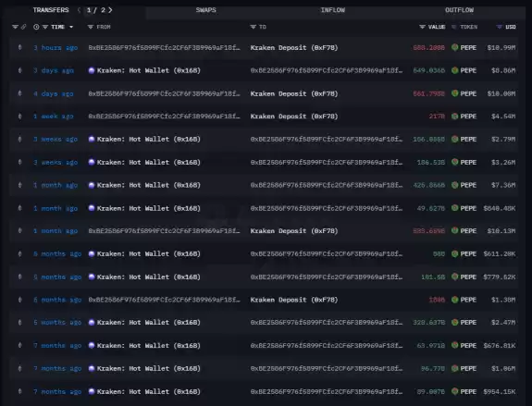This screenshot has height=406, width=532.
Task: Click Ethereum icon in the $954.15K row
Action: pyautogui.click(x=20, y=391)
